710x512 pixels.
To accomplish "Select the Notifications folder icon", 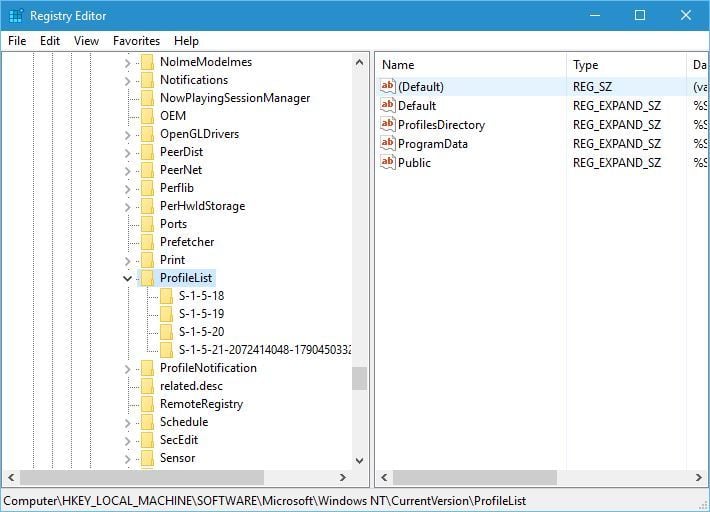I will pos(147,80).
